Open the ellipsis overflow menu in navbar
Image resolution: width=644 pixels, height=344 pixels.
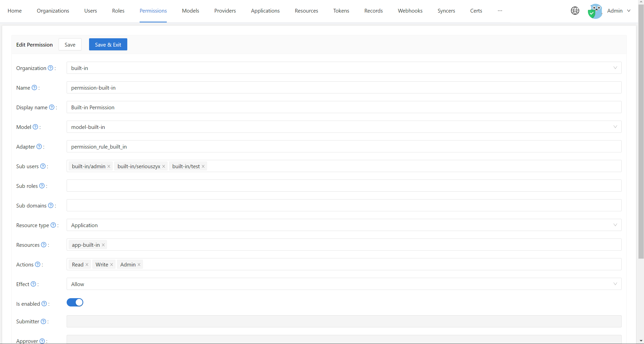point(500,11)
